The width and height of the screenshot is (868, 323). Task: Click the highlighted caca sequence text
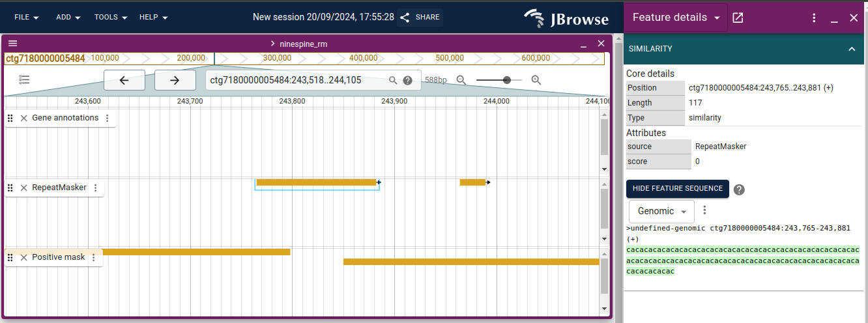[743, 260]
